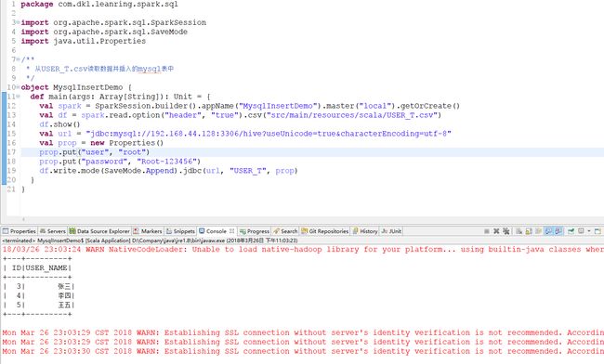
Task: Click Remove All Terminated Launches double-X icon
Action: [506, 231]
